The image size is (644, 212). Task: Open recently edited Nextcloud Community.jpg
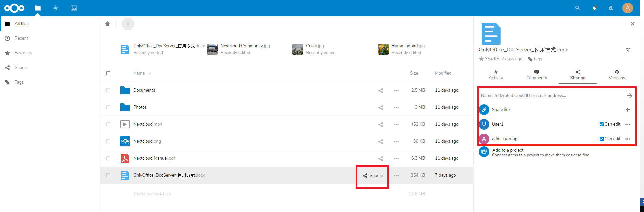pyautogui.click(x=245, y=46)
